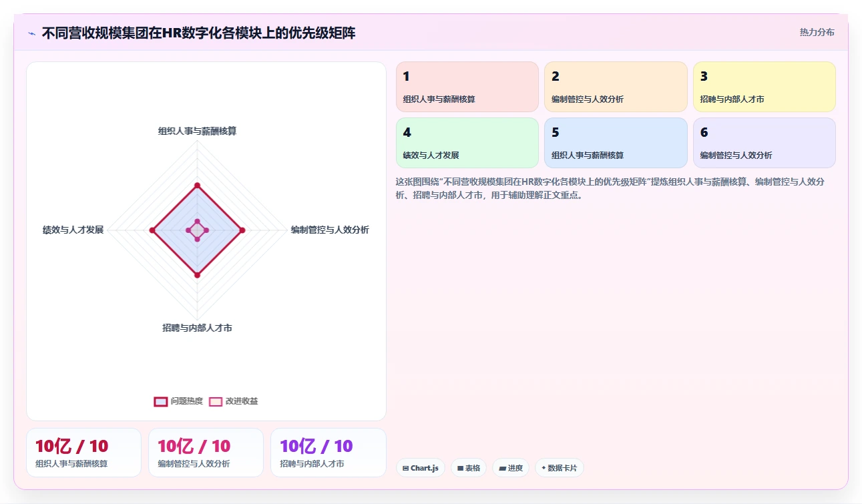This screenshot has height=504, width=862.
Task: Click the left data point of 问题热度 series
Action: [x=152, y=230]
